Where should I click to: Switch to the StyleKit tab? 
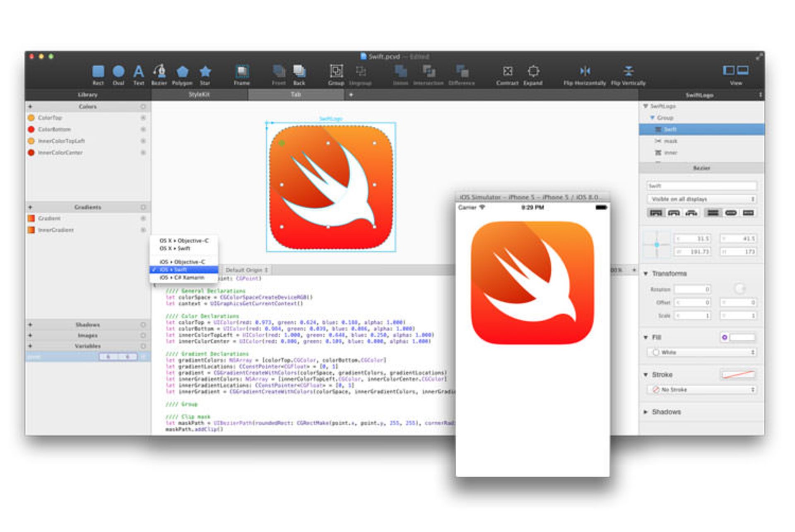click(x=200, y=95)
